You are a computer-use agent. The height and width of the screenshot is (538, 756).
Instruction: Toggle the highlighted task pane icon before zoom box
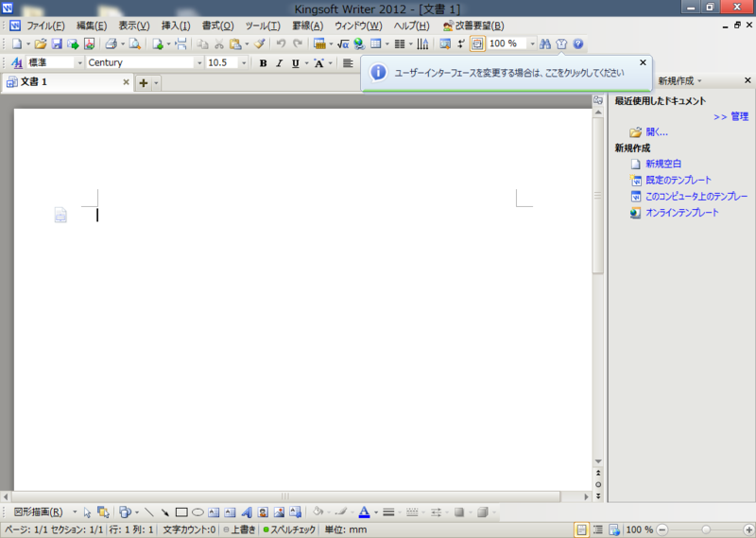point(477,43)
